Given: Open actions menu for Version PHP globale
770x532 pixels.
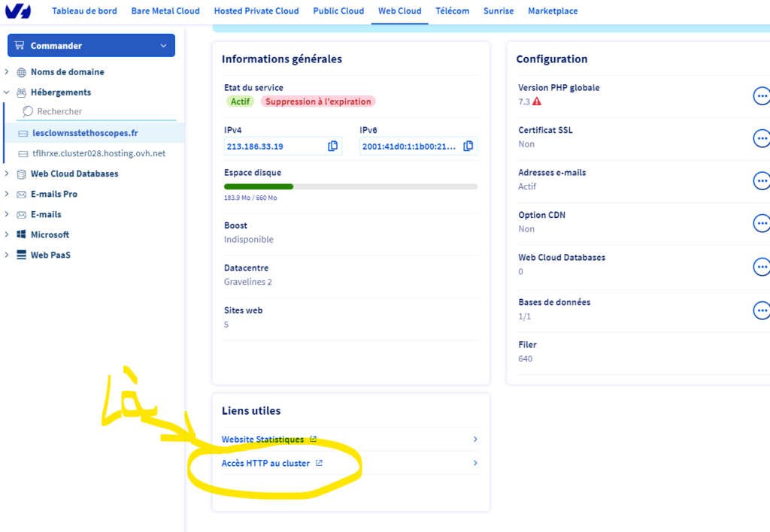Looking at the screenshot, I should (761, 95).
